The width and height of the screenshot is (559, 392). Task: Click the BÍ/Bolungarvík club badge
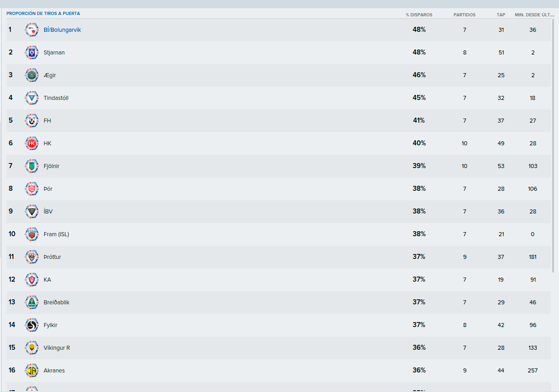coord(32,30)
